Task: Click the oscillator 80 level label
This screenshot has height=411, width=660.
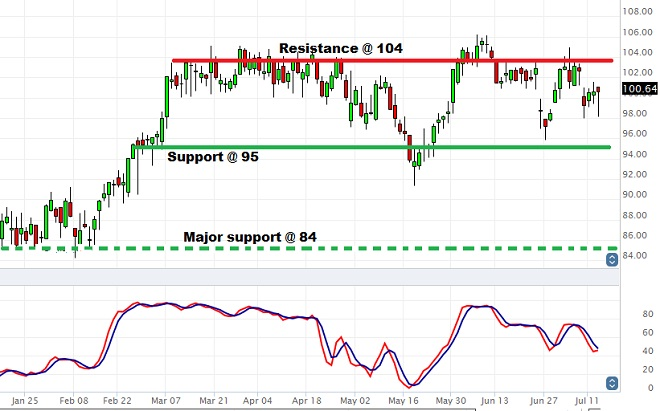Action: [x=648, y=314]
